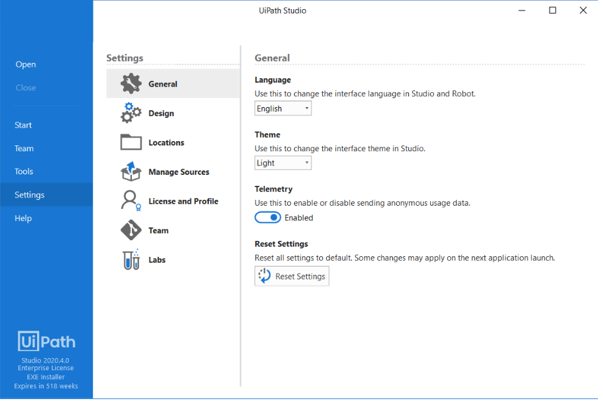
Task: Click the Design gears icon
Action: [x=131, y=113]
